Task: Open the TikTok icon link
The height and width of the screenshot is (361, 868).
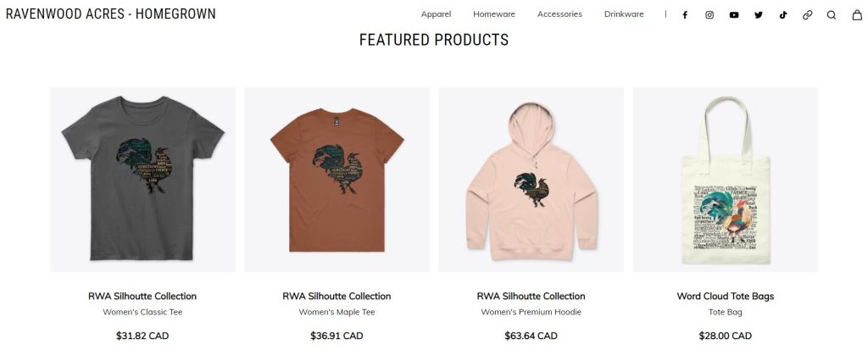Action: 783,14
